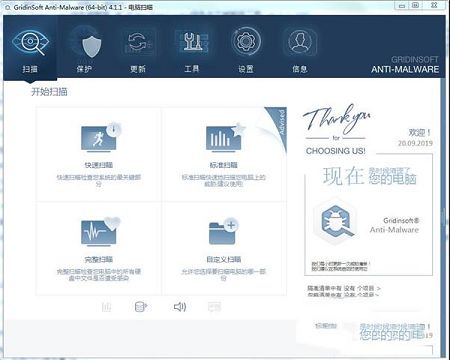The height and width of the screenshot is (360, 450).
Task: Click the circular arrows update icon
Action: (137, 42)
